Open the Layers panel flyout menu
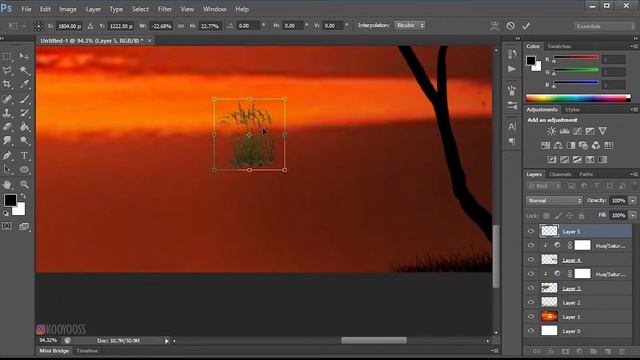This screenshot has height=360, width=640. [634, 174]
